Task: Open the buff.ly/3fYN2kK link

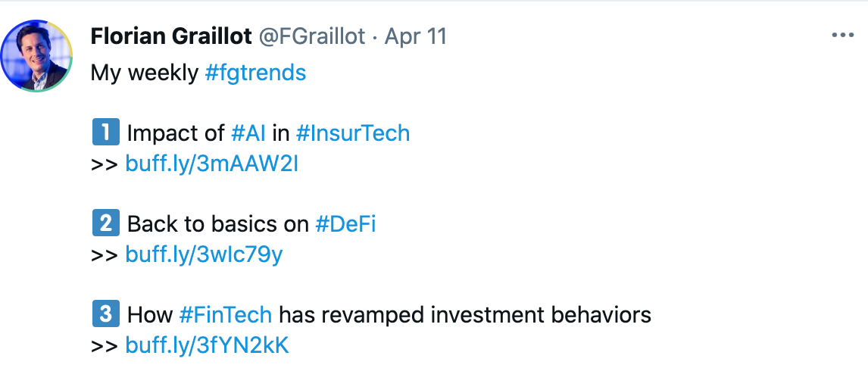Action: tap(207, 345)
